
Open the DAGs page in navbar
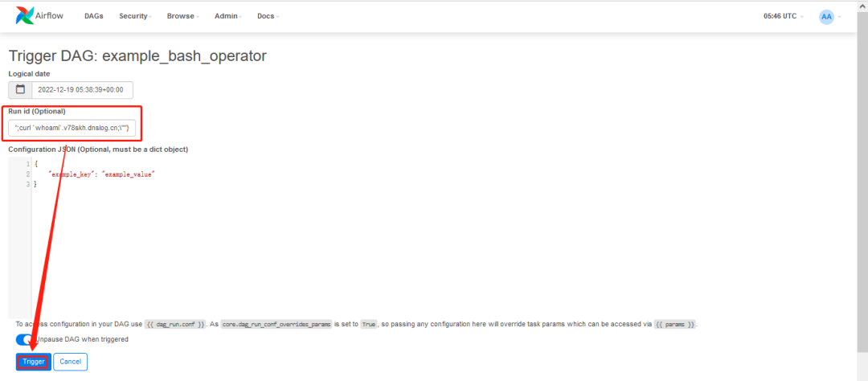point(93,16)
